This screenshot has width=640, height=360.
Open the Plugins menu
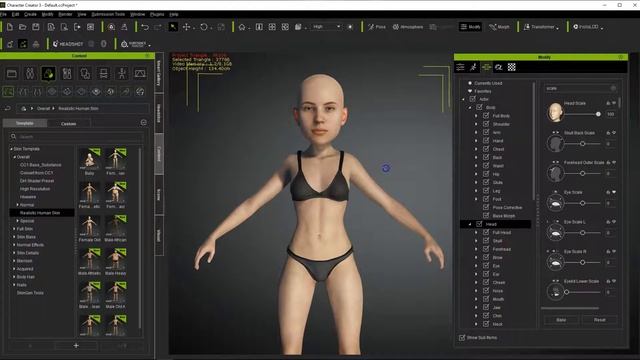pyautogui.click(x=157, y=14)
